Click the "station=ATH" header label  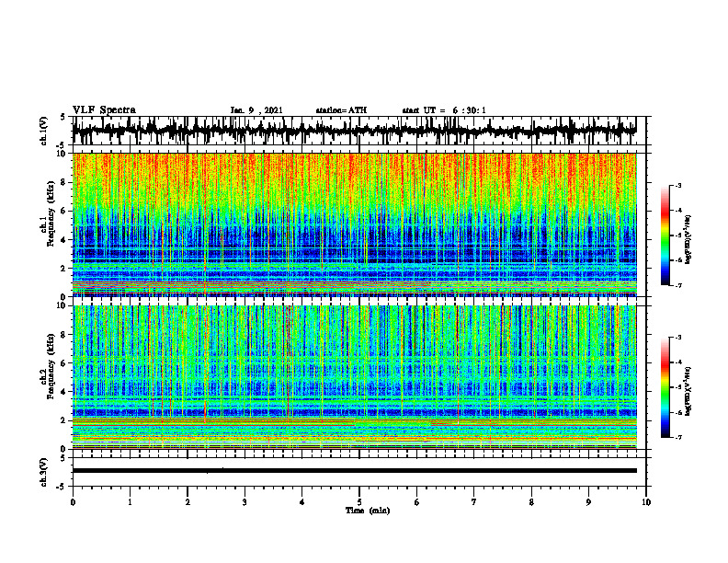[x=341, y=110]
